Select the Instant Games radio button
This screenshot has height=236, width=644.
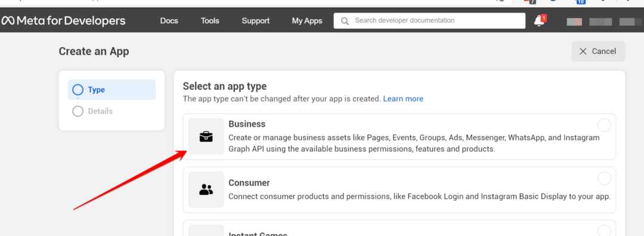point(604,231)
